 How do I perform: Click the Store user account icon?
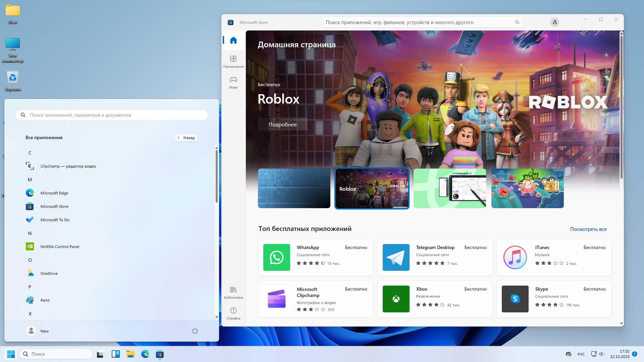coord(555,22)
